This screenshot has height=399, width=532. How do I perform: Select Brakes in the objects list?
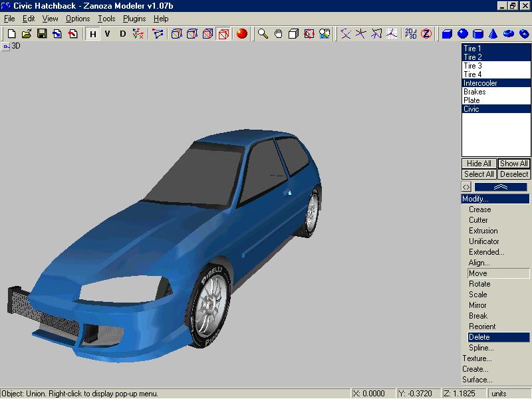pos(475,92)
